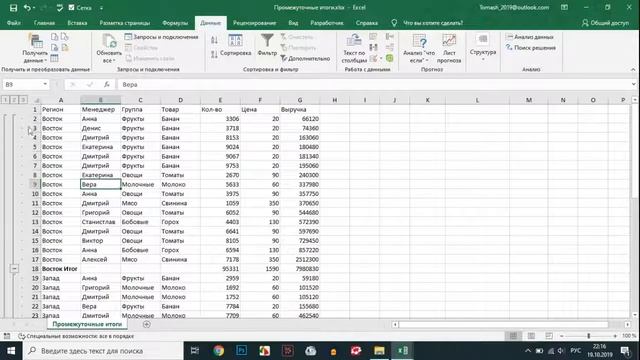
Task: Open the Сортировка dialog
Action: (236, 45)
